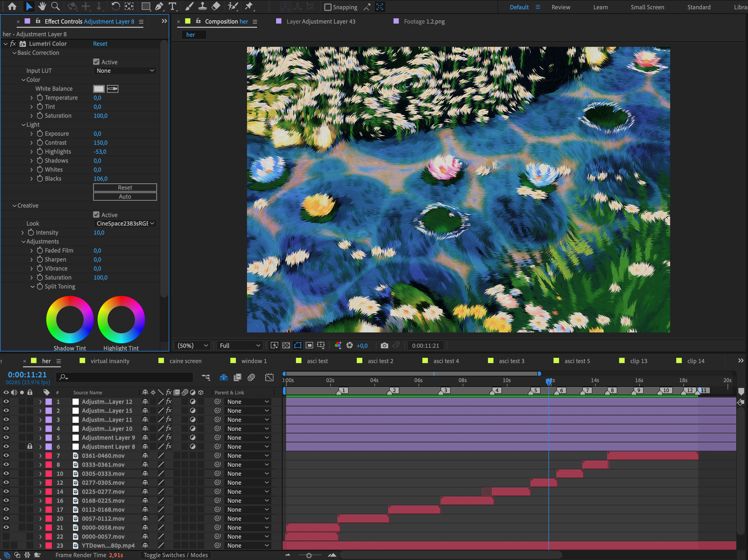Open the viewer resolution Full dropdown
748x560 pixels.
tap(240, 345)
